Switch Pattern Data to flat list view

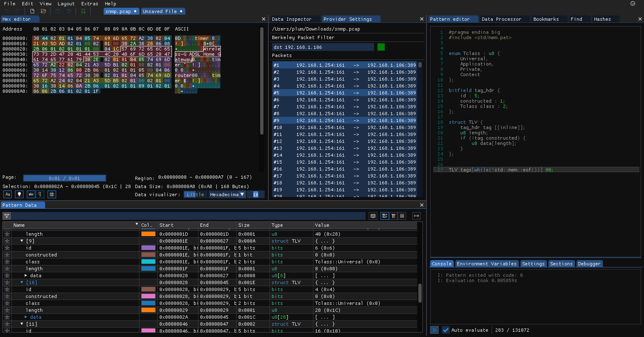[402, 216]
